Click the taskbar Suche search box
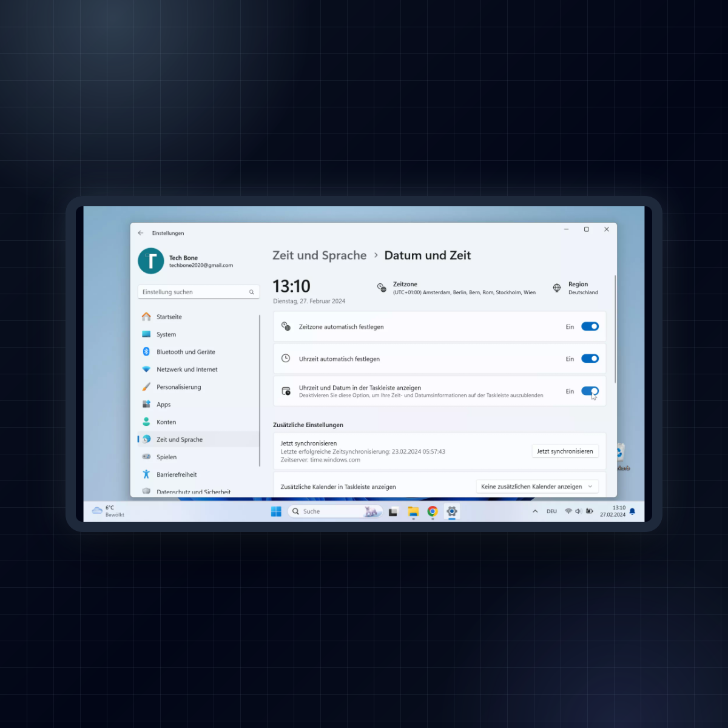Screen dimensions: 728x728 [335, 511]
